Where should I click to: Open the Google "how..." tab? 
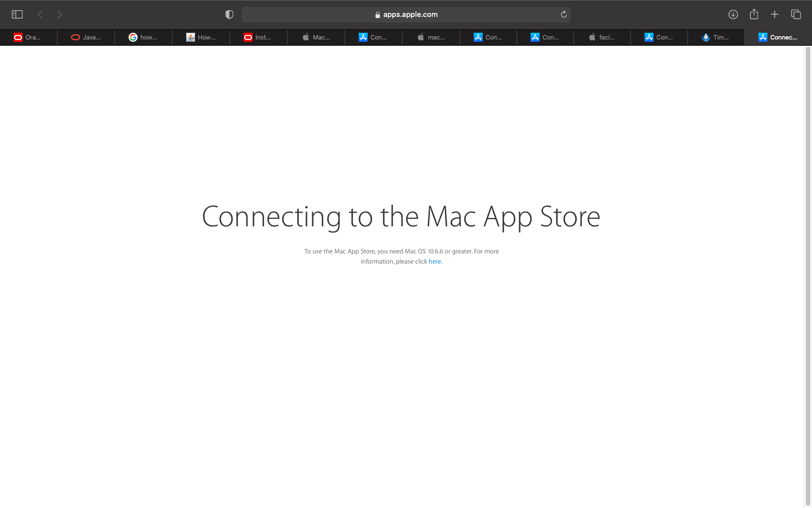coord(143,37)
